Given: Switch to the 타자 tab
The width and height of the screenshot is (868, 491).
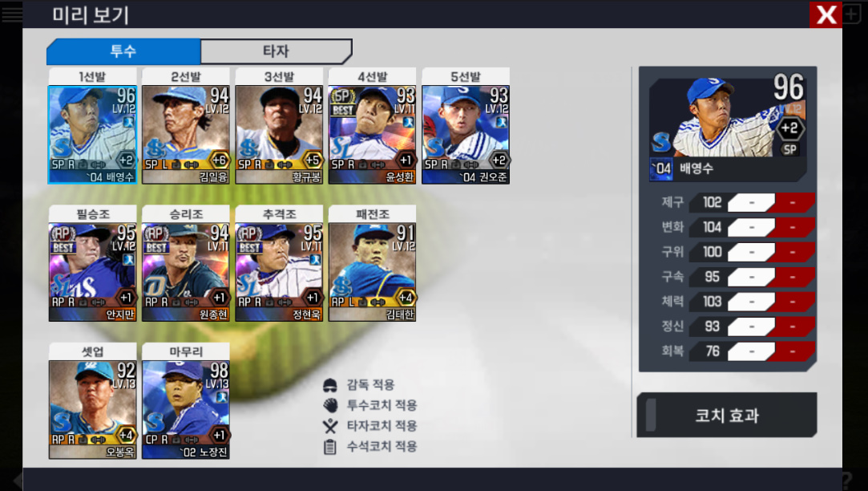Looking at the screenshot, I should (276, 51).
